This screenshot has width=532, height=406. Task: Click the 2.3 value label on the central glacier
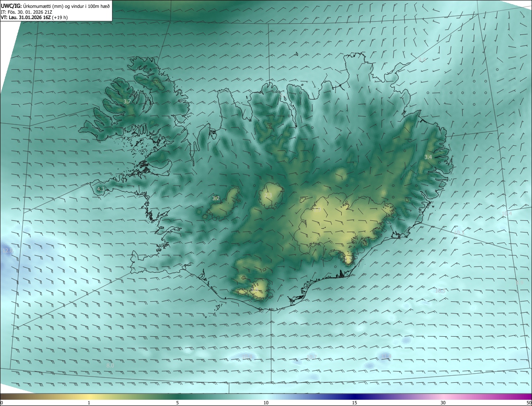point(268,196)
